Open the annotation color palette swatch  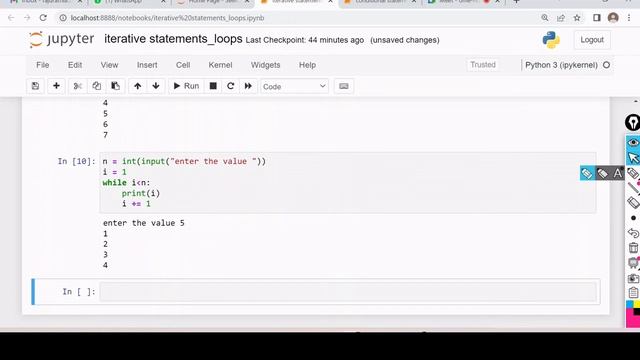633,314
